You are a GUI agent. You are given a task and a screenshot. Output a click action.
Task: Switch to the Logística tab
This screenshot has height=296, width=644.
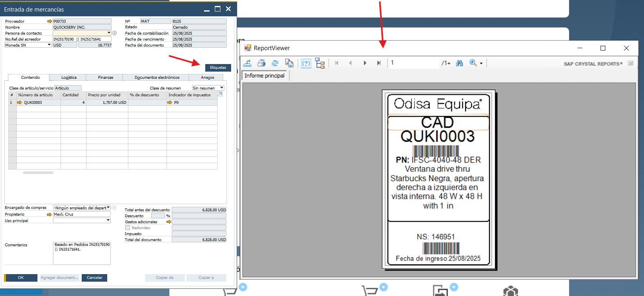coord(69,78)
